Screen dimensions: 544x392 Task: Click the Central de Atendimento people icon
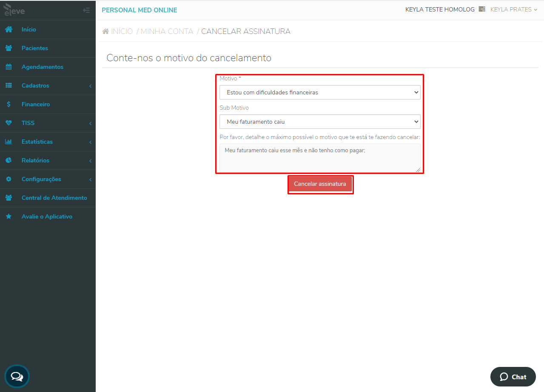(x=9, y=198)
